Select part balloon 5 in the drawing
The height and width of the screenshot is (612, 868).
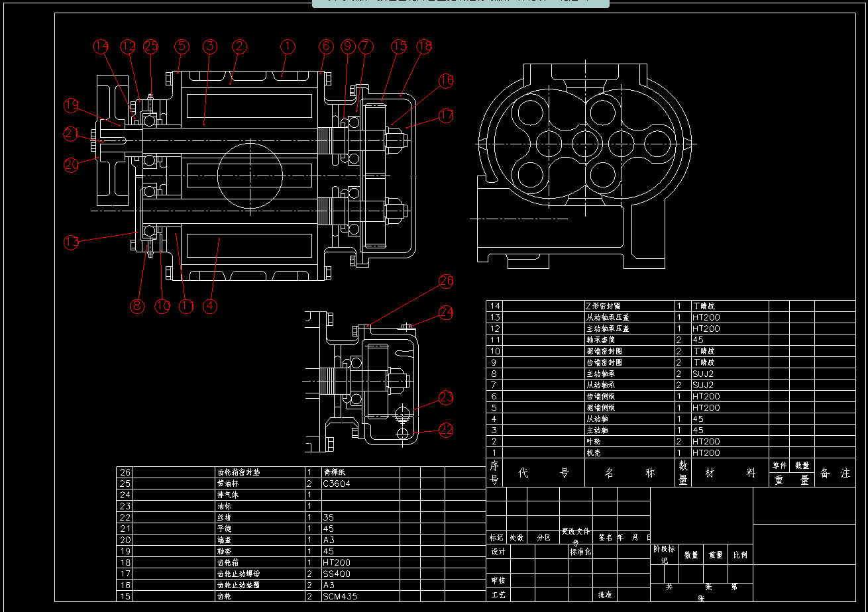182,46
